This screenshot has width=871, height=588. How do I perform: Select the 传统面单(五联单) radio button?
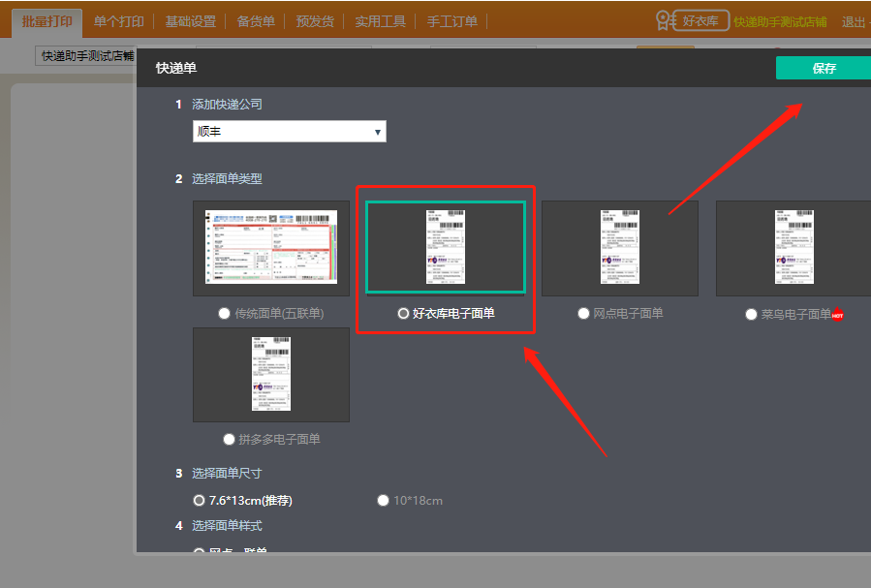click(x=225, y=314)
